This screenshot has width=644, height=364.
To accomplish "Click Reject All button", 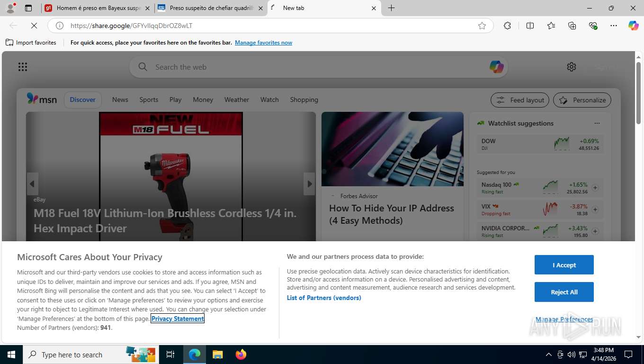I will 564,292.
